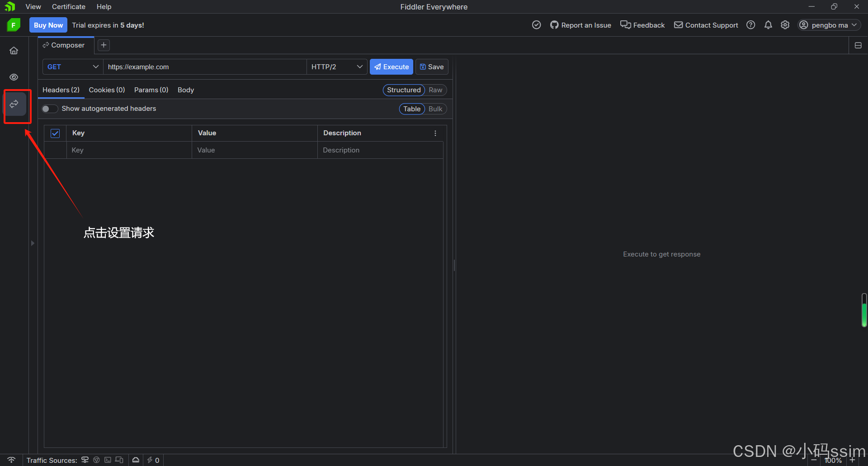Open the Home section in the sidebar
The image size is (868, 466).
pyautogui.click(x=14, y=51)
